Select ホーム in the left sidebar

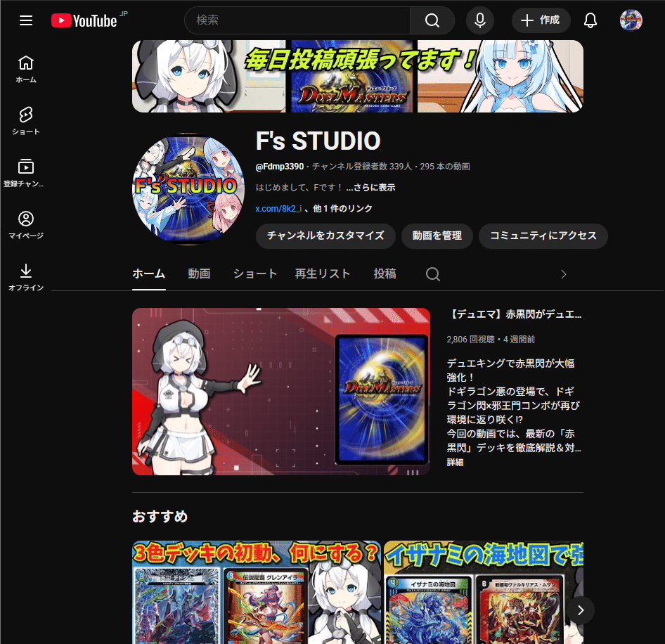coord(25,67)
